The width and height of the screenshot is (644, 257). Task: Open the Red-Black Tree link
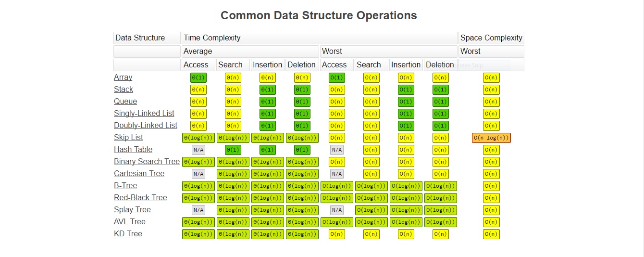point(140,198)
